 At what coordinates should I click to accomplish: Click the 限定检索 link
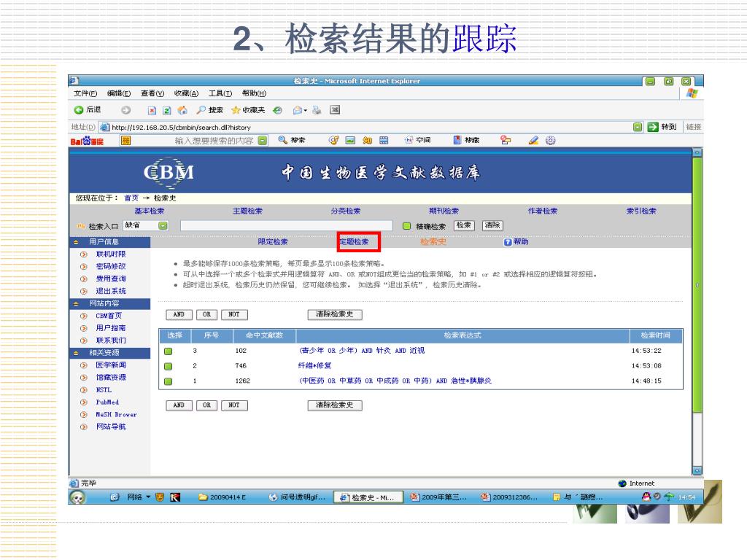coord(273,242)
